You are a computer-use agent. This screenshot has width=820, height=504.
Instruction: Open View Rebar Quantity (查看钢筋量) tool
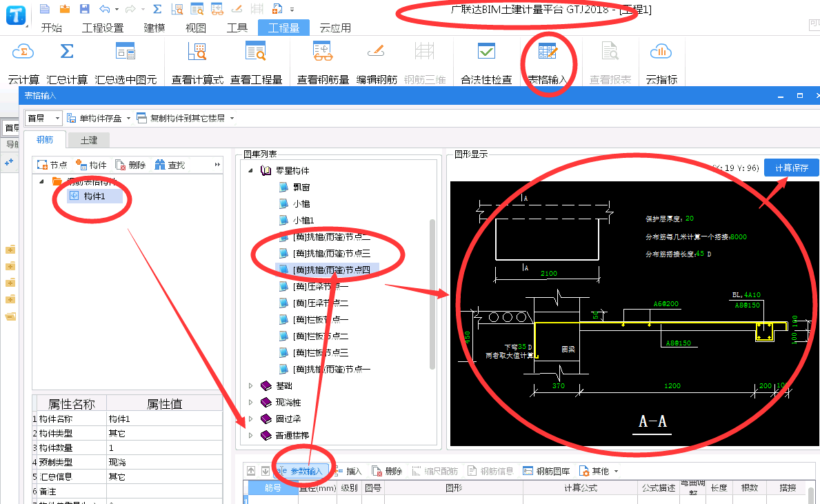tap(323, 64)
